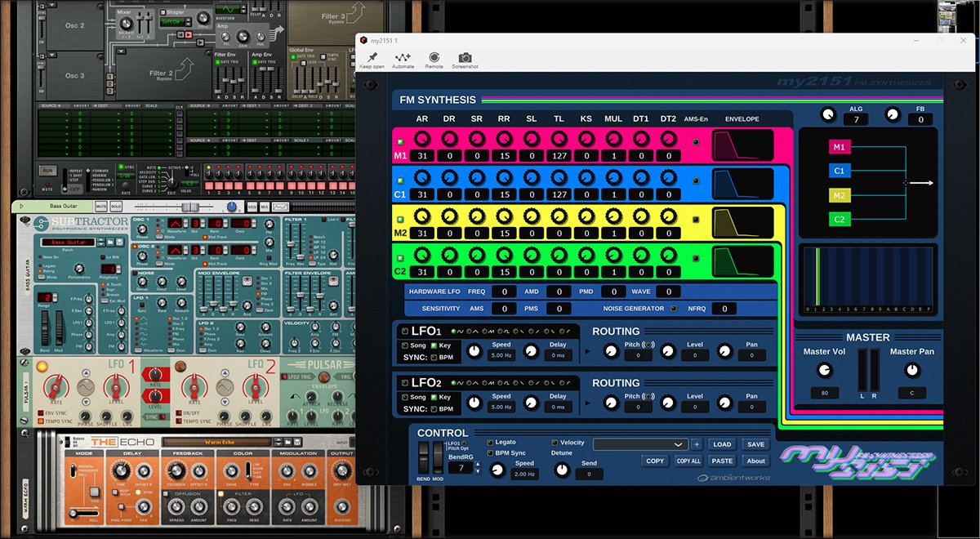Screen dimensions: 980x539
Task: Enable BPM Sync checkbox in CONTROL section
Action: pyautogui.click(x=490, y=453)
